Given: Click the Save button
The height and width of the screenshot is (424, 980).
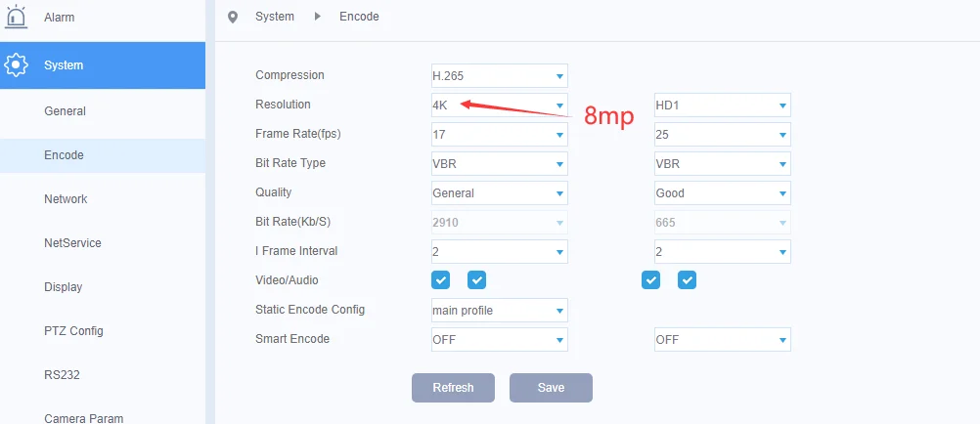Looking at the screenshot, I should (x=551, y=388).
